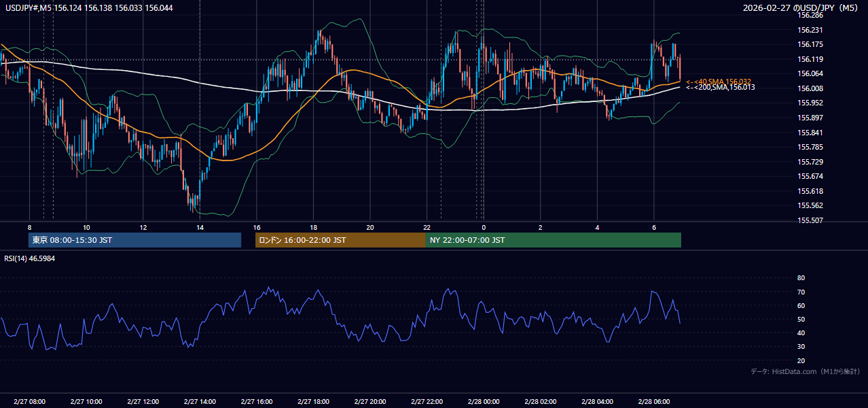
Task: Click the 2/27 16:00 date label
Action: click(x=256, y=402)
